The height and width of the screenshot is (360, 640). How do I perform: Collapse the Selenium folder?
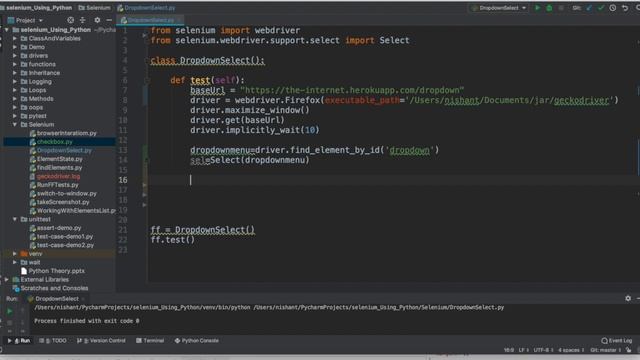click(x=15, y=124)
